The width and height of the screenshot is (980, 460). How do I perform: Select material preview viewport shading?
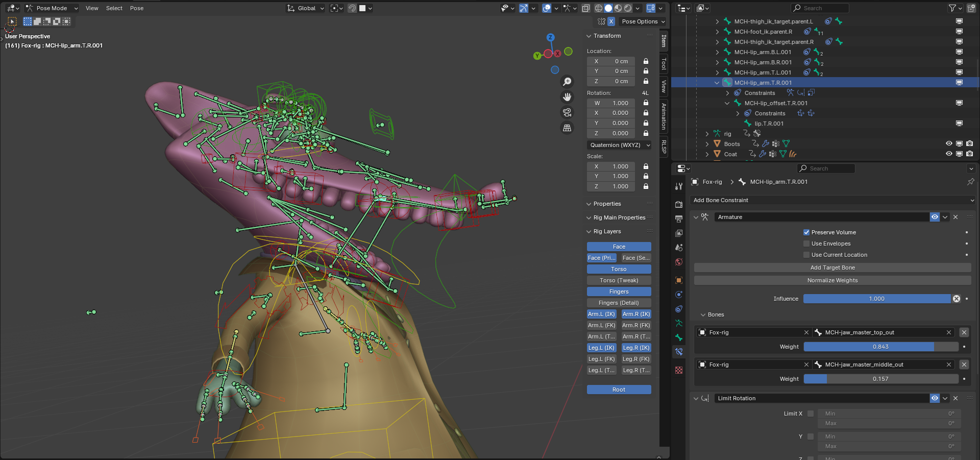618,8
